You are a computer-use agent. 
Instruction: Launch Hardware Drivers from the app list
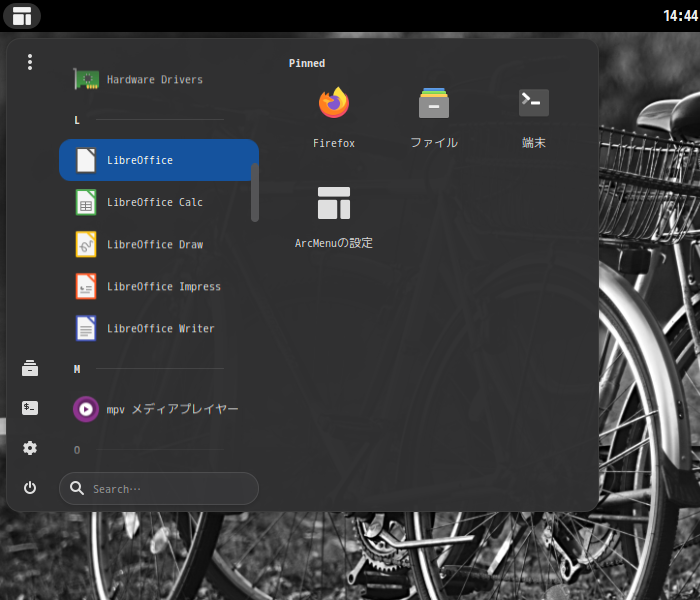click(x=158, y=79)
